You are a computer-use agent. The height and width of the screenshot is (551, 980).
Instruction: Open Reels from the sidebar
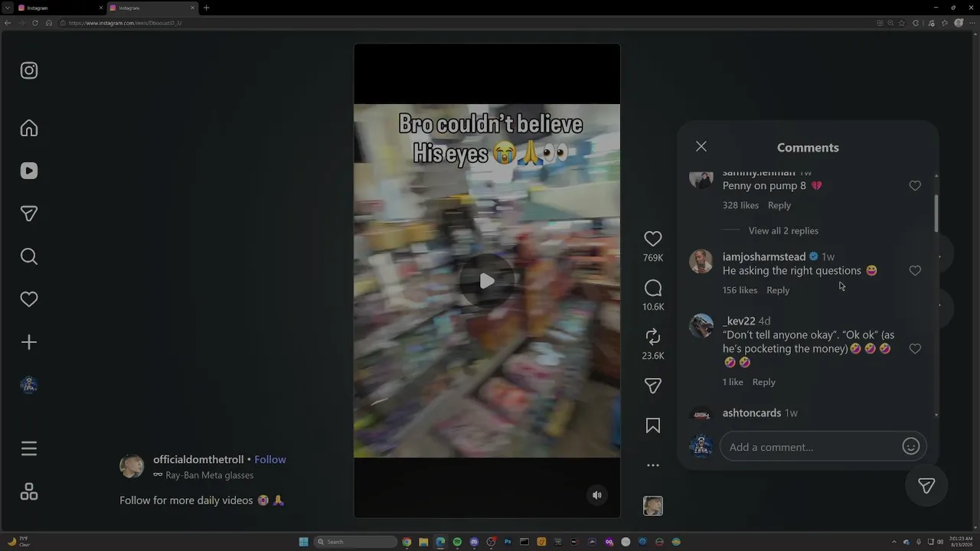coord(29,171)
